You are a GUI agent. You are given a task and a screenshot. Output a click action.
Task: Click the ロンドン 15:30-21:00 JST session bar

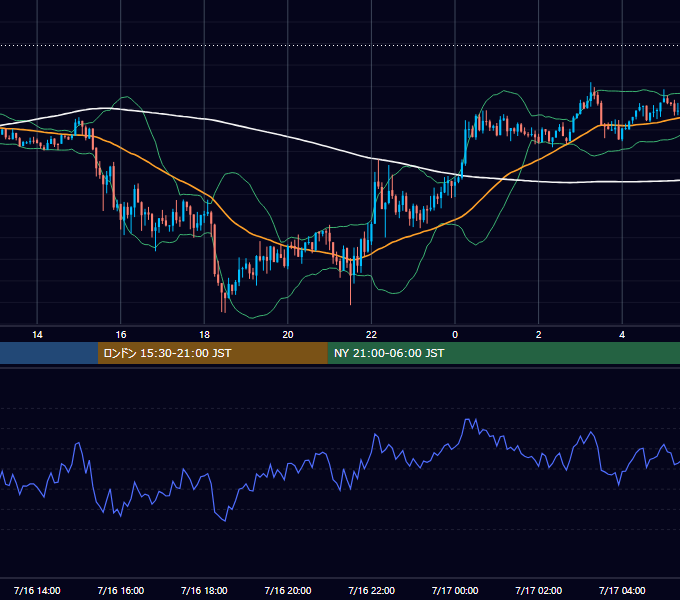click(x=212, y=353)
